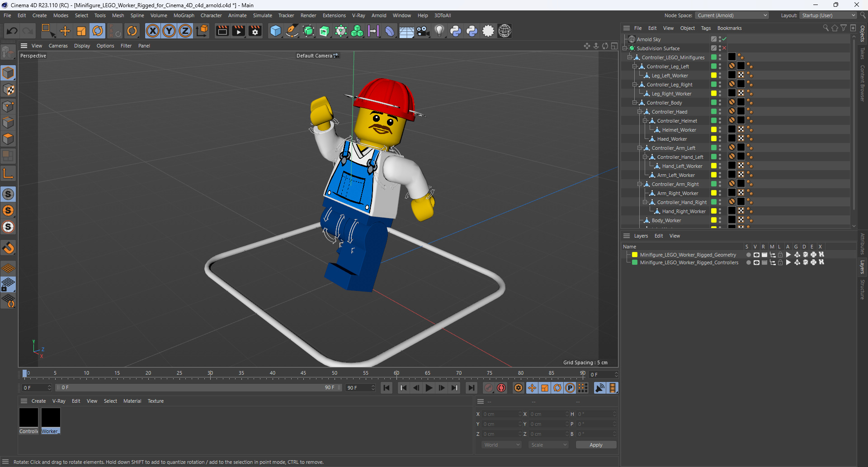Screen dimensions: 868x467
Task: Toggle Arnold Sky enable checkmark
Action: [x=724, y=39]
